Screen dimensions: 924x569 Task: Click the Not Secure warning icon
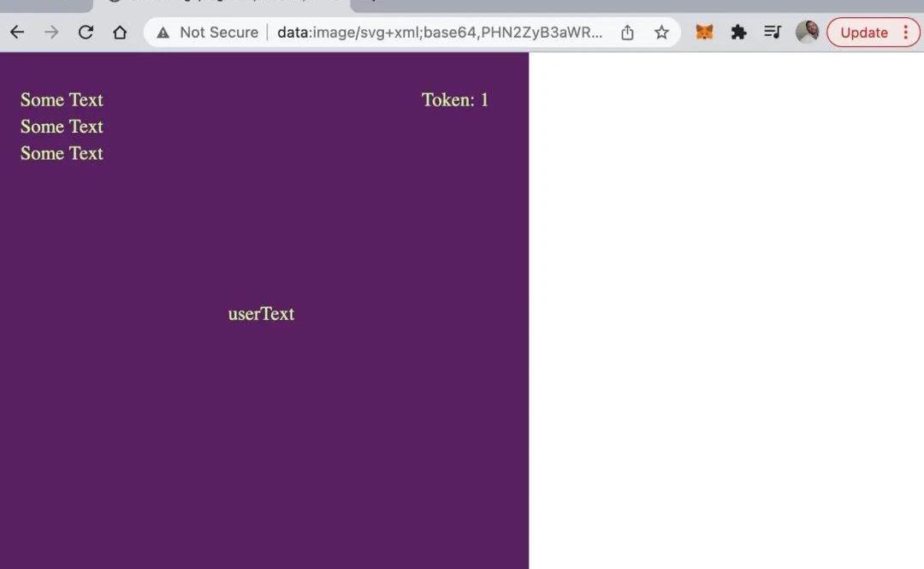click(x=163, y=33)
